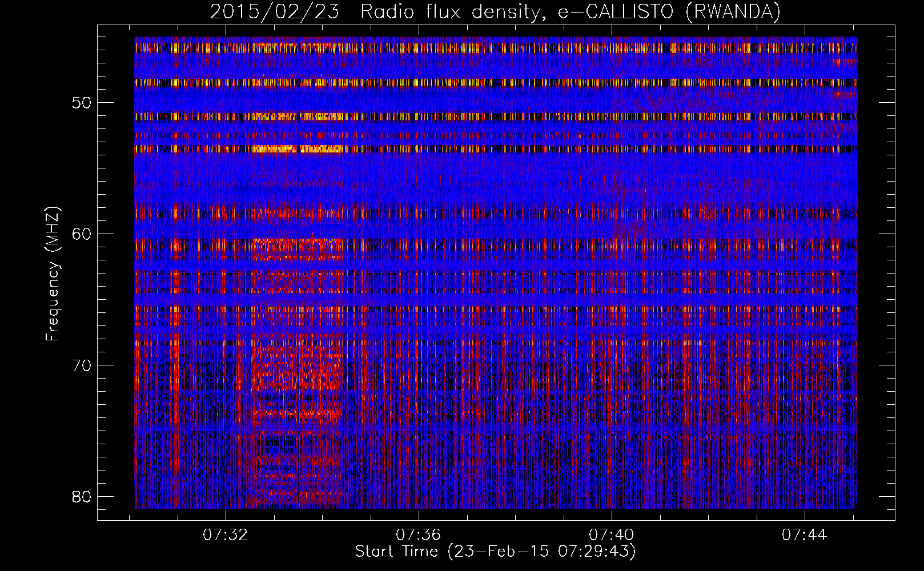Image resolution: width=924 pixels, height=571 pixels.
Task: Click the 07:36 time tick label
Action: pyautogui.click(x=419, y=535)
